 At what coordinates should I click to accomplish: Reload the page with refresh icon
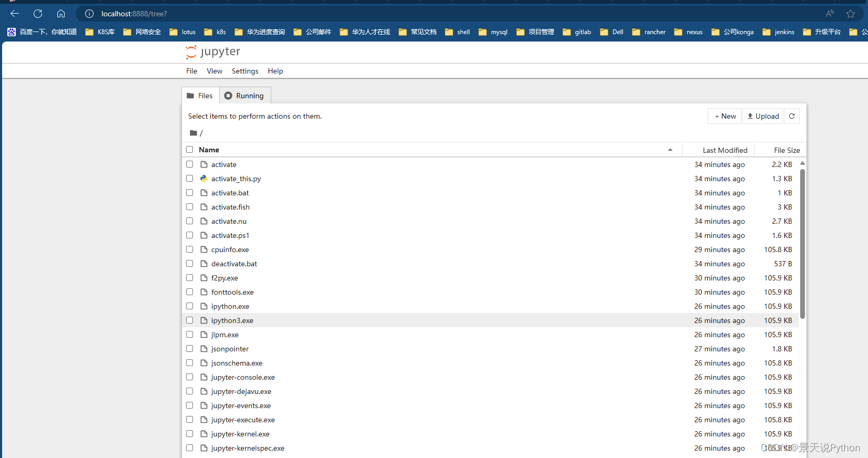[x=38, y=14]
